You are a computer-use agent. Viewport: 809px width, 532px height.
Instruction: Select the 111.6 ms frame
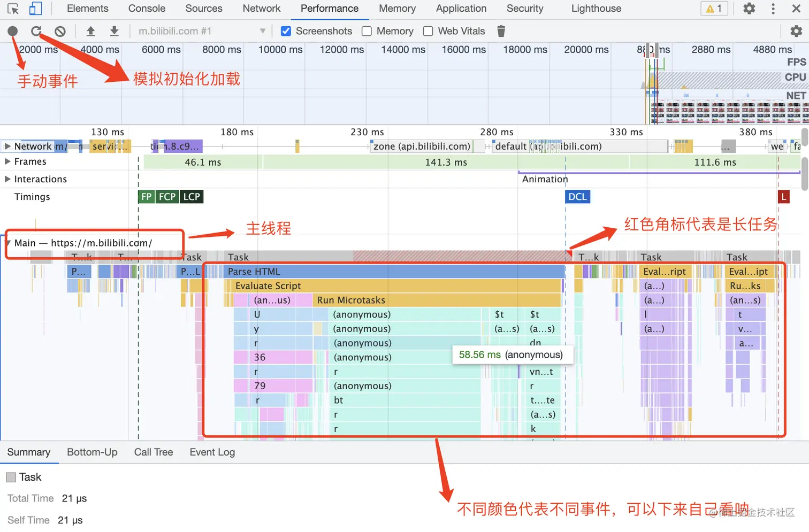[x=715, y=162]
